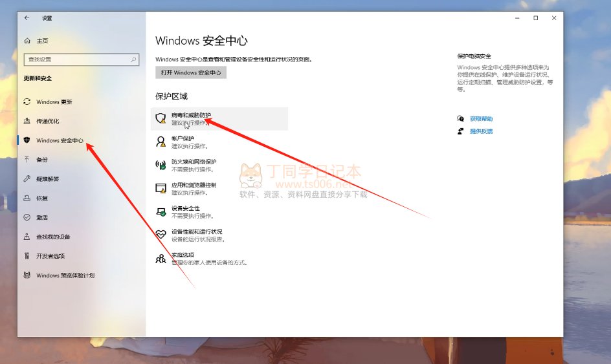
Task: Open 家庭选项 protection area
Action: (219, 259)
